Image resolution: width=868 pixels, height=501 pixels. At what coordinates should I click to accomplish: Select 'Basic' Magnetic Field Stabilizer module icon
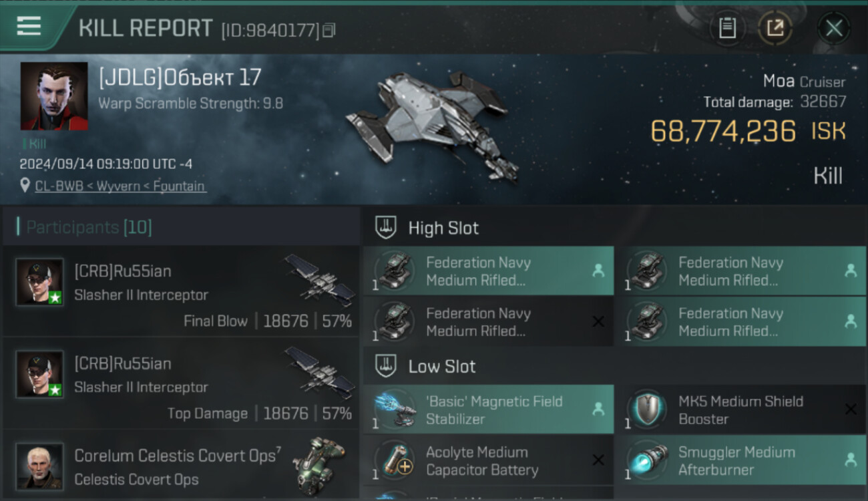coord(395,409)
